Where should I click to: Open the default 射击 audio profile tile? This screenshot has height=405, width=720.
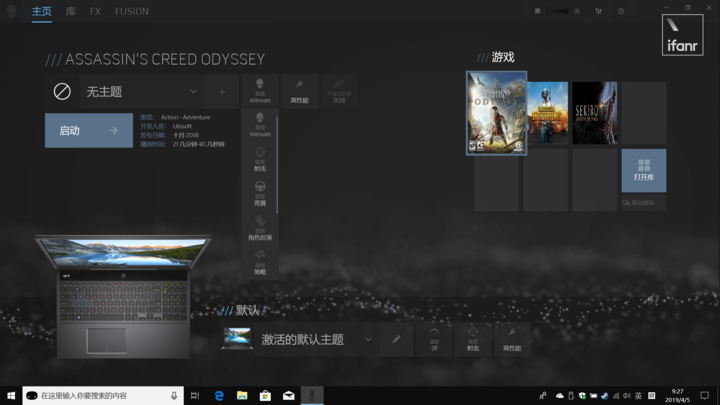473,339
